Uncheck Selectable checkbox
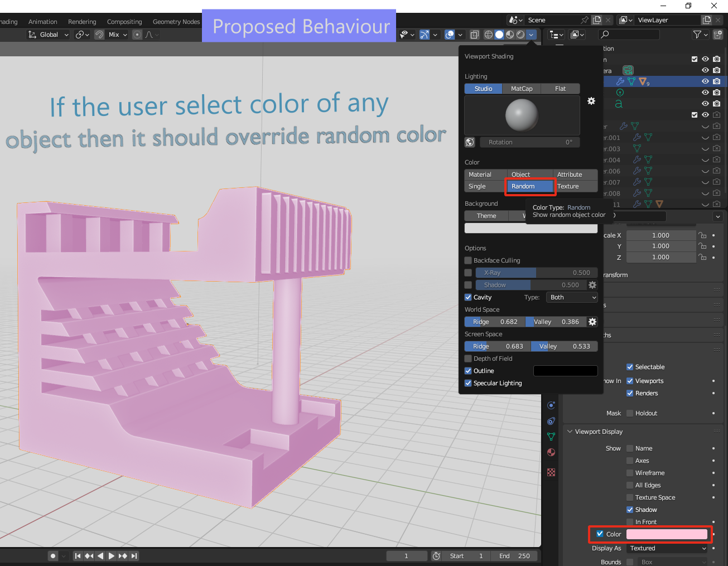Viewport: 728px width, 566px height. click(x=630, y=367)
